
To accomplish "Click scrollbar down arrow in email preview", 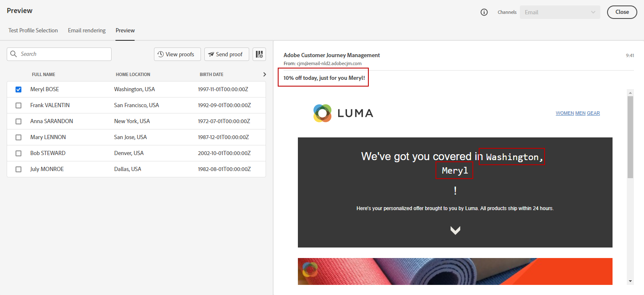I will [x=630, y=281].
